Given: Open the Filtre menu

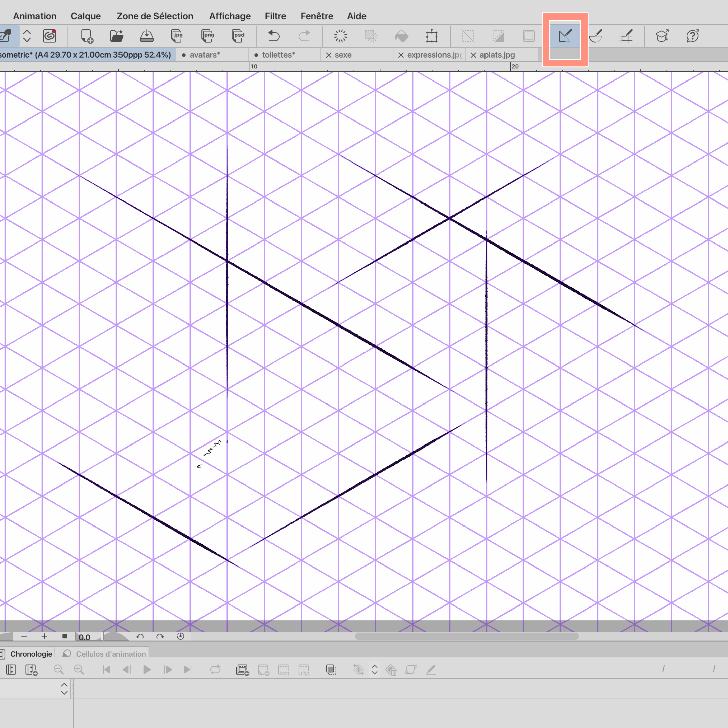Looking at the screenshot, I should [x=275, y=16].
